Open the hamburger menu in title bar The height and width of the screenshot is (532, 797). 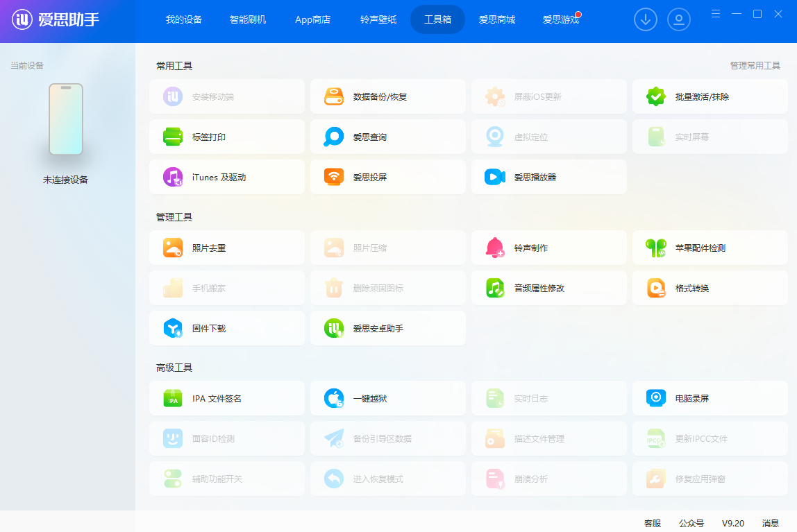(716, 14)
